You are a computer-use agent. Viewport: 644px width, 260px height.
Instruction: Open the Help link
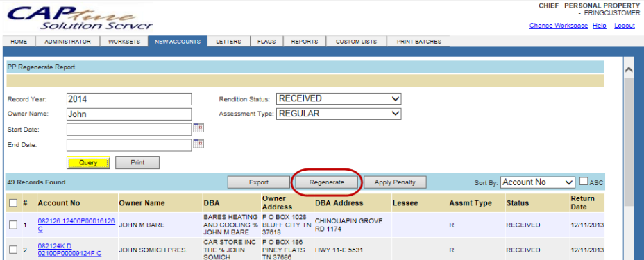click(x=600, y=26)
